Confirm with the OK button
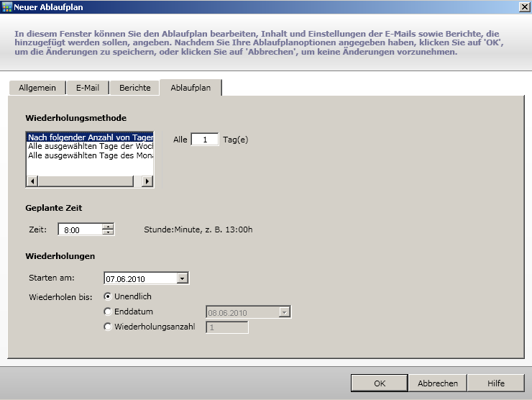Screen dimensions: 532x400 pyautogui.click(x=380, y=383)
